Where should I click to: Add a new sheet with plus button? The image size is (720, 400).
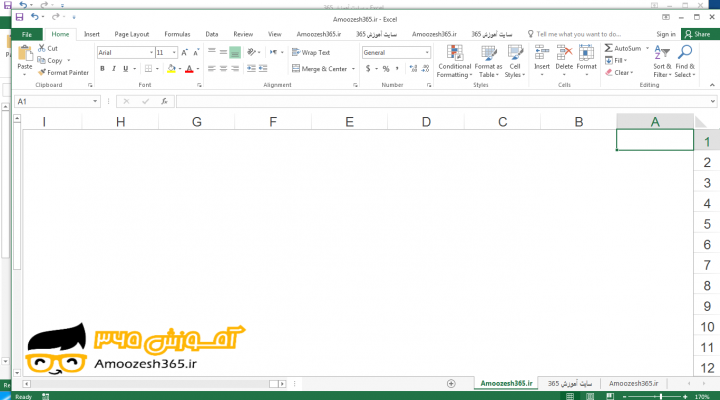click(x=451, y=383)
